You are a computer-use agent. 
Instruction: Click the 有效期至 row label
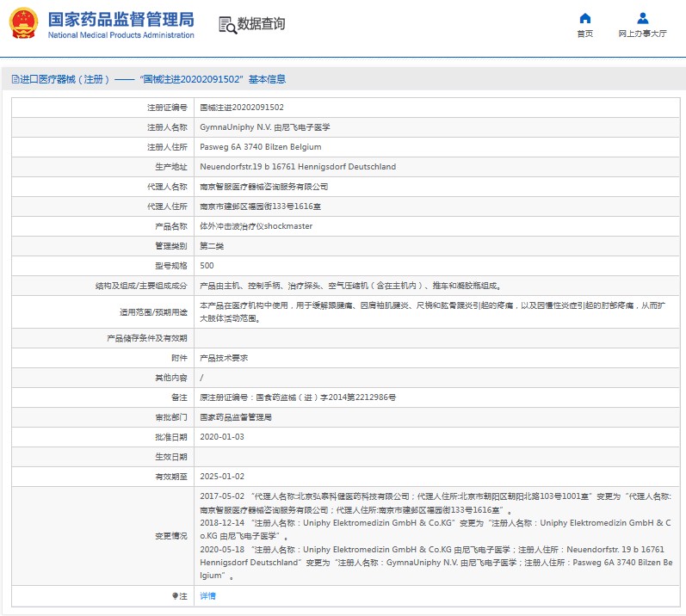[171, 477]
